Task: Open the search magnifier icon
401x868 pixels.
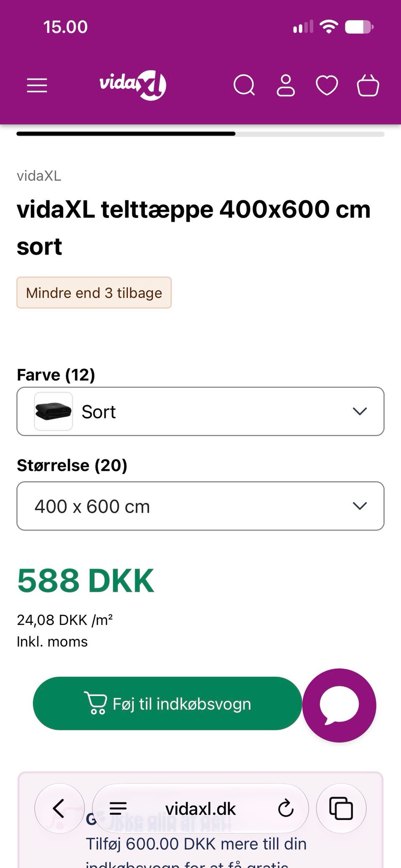Action: 244,86
